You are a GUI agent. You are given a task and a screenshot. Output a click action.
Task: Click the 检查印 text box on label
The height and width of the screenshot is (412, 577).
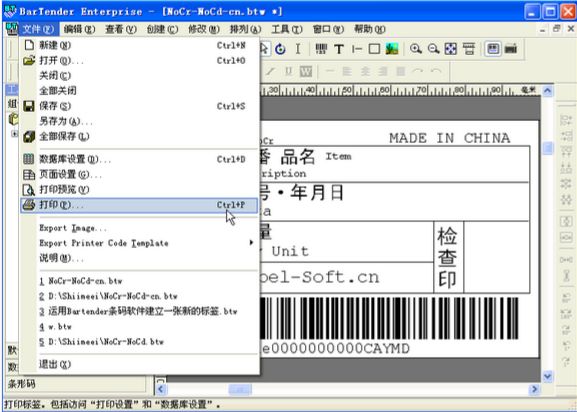(447, 258)
